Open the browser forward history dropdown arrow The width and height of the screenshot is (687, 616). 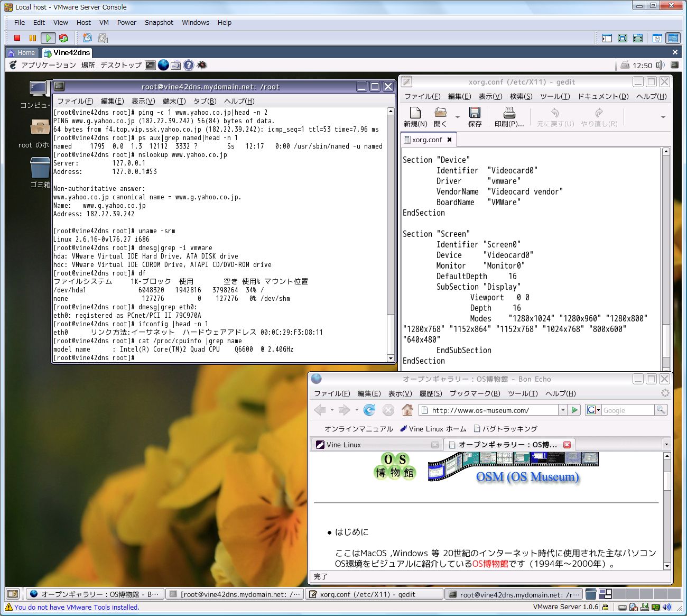pyautogui.click(x=357, y=410)
